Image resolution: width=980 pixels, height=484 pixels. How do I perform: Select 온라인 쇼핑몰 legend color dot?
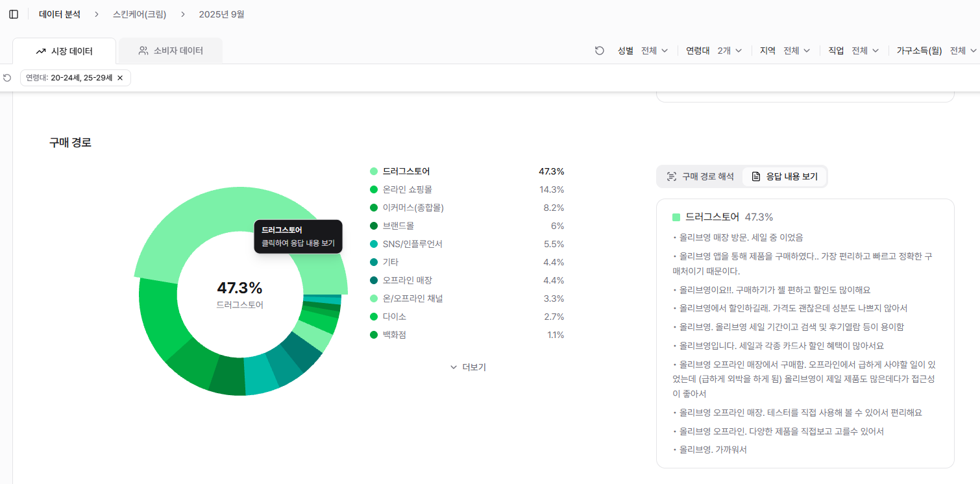(x=374, y=189)
